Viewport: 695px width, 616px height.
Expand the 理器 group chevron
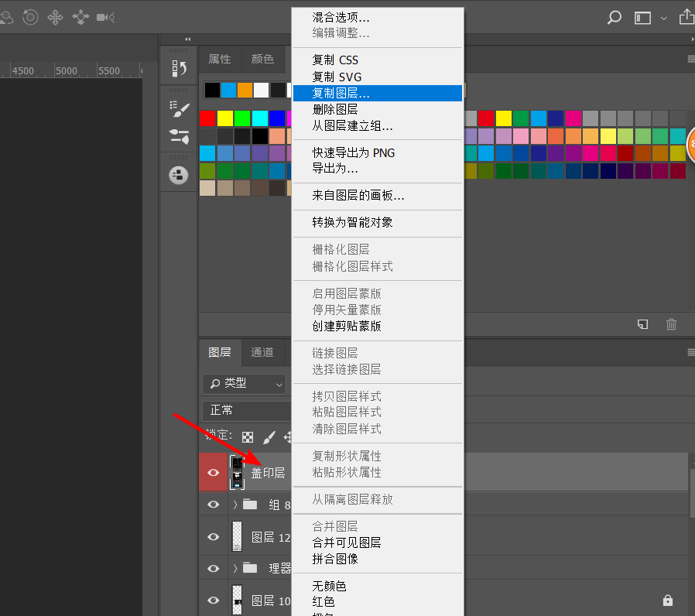point(235,568)
